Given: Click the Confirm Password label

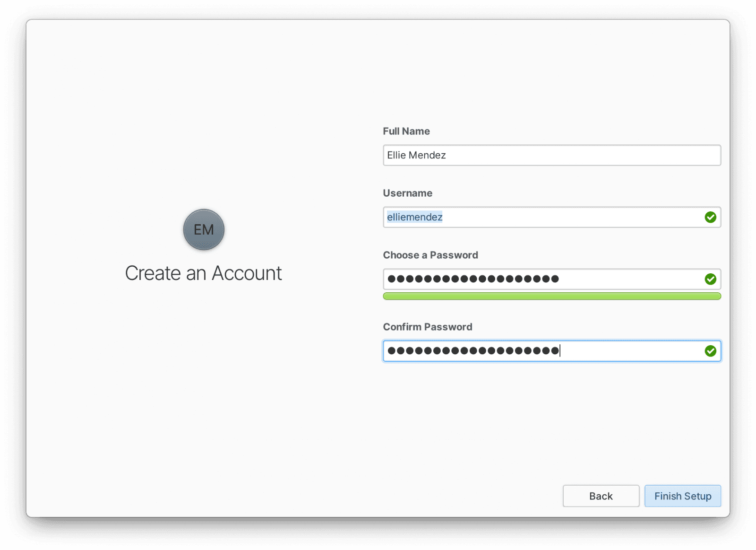Looking at the screenshot, I should pos(427,326).
